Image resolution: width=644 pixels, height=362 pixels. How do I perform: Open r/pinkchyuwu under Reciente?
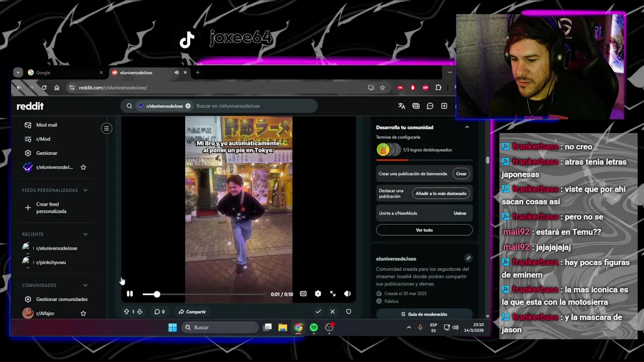[50, 262]
